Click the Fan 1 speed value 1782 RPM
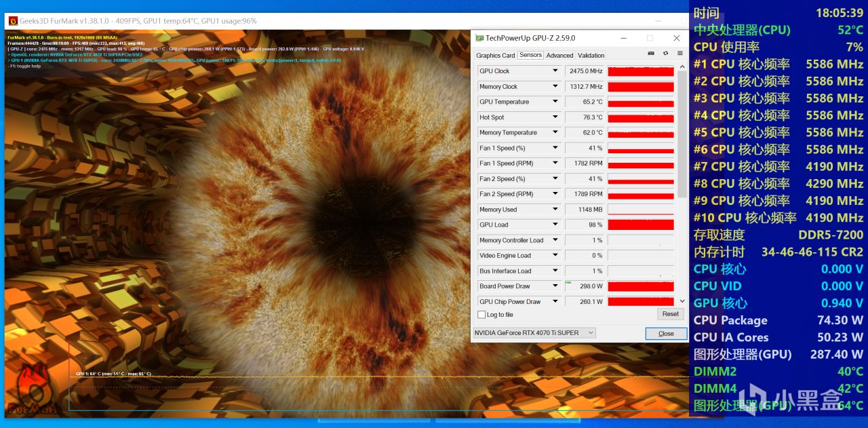The width and height of the screenshot is (868, 428). (x=585, y=163)
